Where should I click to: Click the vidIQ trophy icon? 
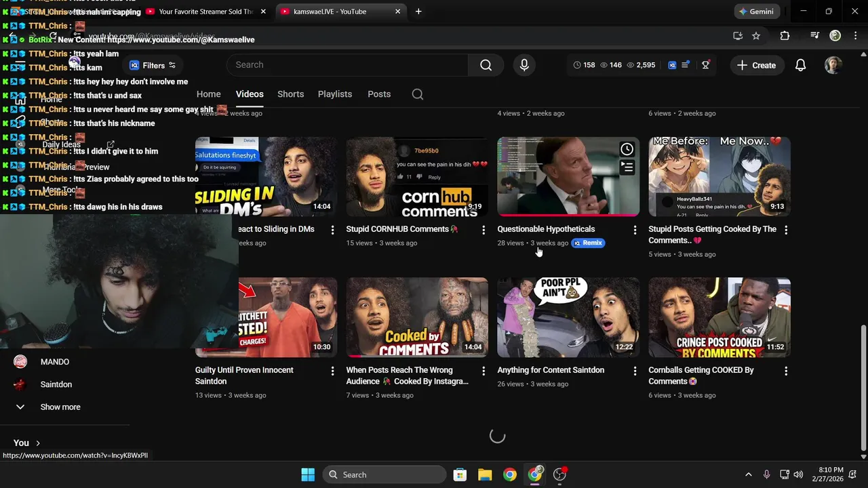706,64
